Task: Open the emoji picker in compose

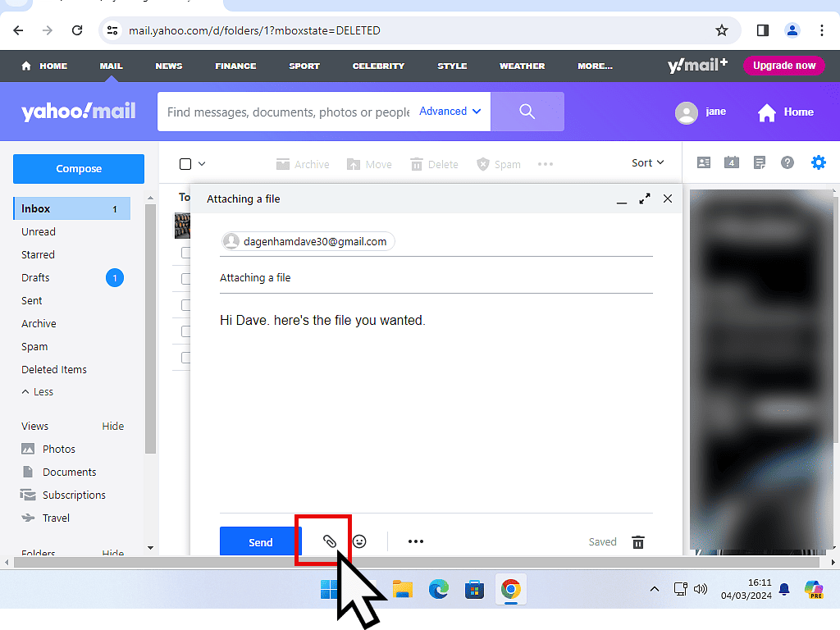Action: point(359,541)
